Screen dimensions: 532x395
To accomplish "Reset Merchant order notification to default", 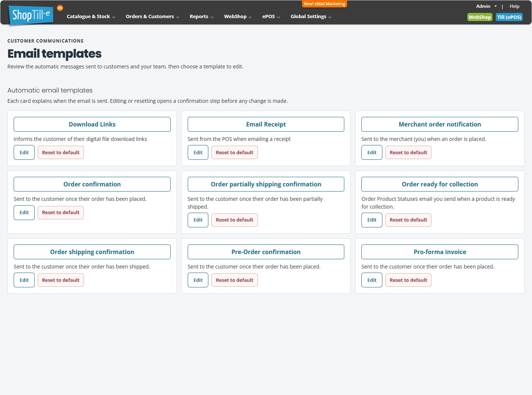I will 408,152.
